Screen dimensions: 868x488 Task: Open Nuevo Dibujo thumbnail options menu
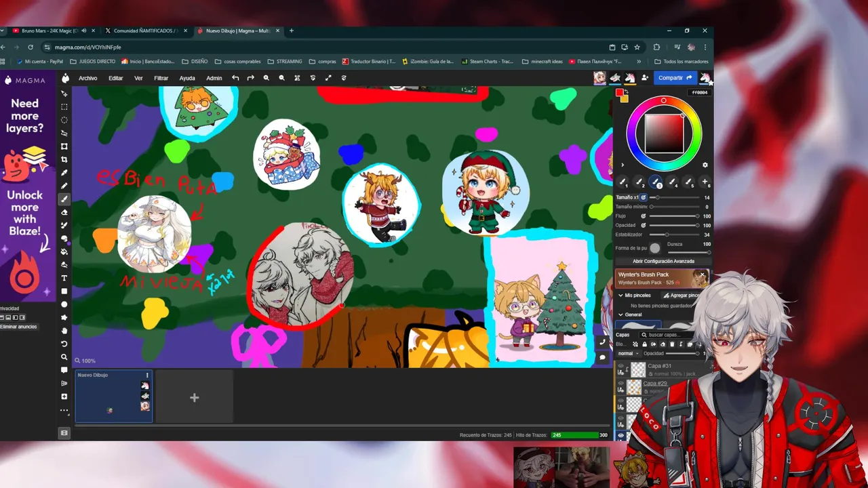point(147,375)
